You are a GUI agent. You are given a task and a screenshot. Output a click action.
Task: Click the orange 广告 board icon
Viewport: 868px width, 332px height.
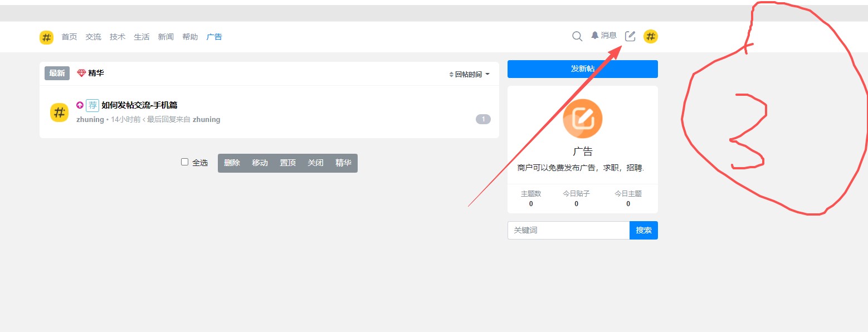[582, 118]
